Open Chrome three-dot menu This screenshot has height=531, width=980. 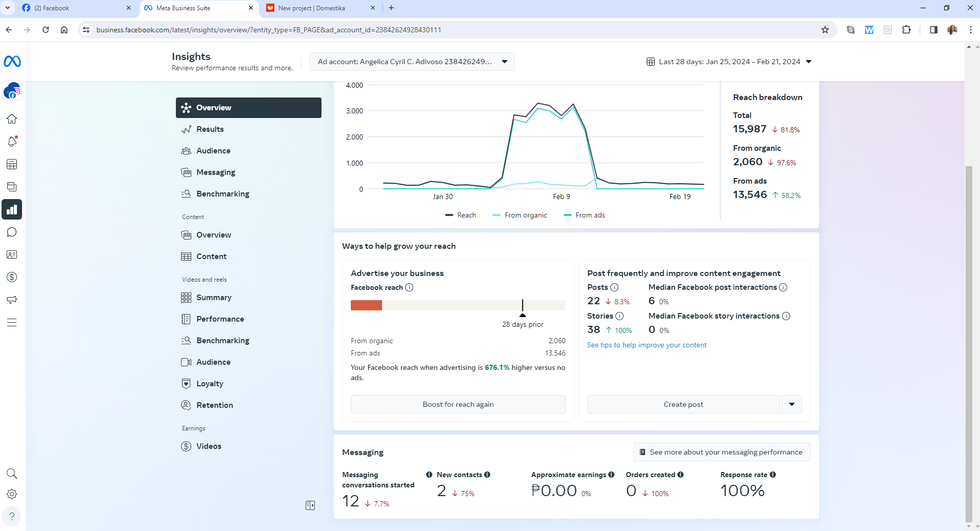click(x=971, y=30)
